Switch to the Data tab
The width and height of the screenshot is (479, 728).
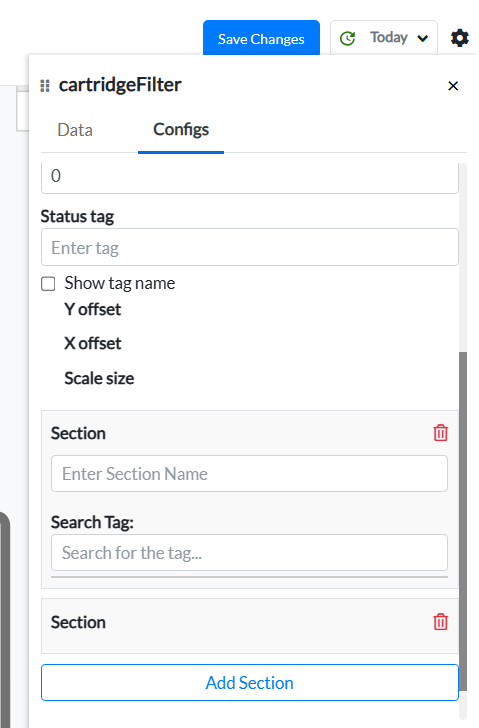(75, 130)
